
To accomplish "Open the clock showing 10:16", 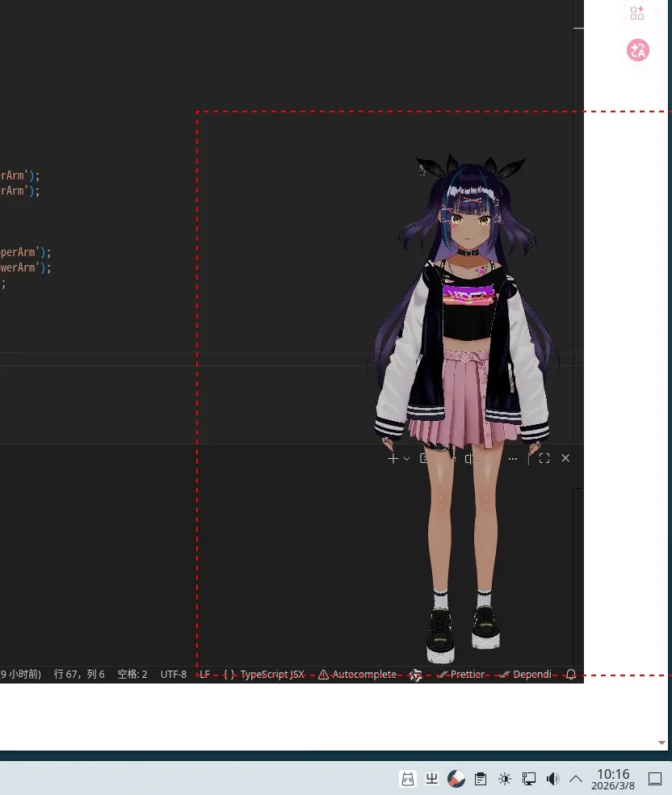I will pos(613,779).
